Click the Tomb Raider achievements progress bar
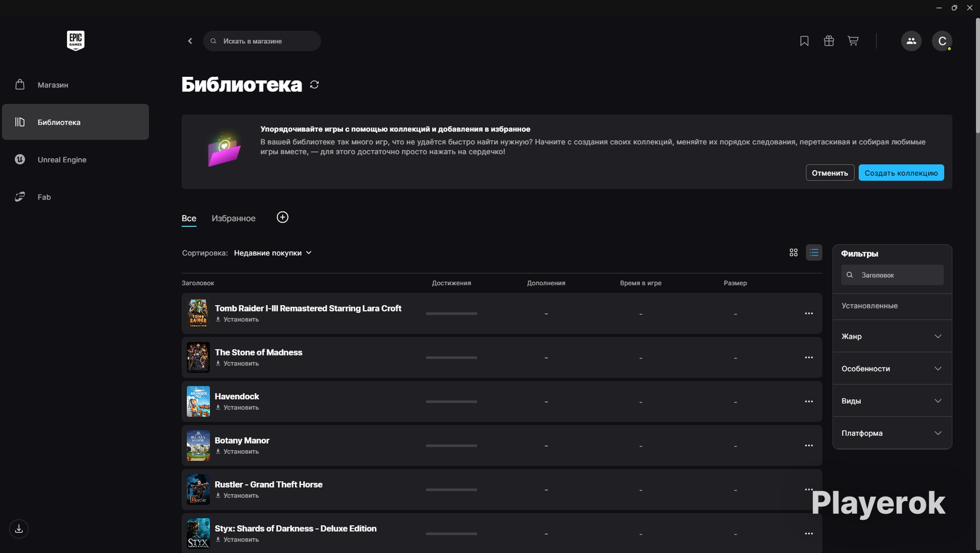 pyautogui.click(x=451, y=314)
